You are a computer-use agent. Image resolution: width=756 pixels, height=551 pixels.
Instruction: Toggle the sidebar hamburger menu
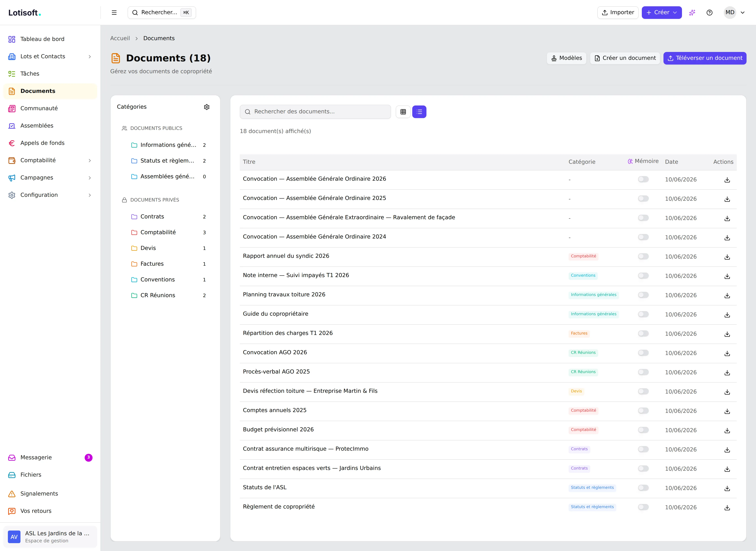pos(114,13)
